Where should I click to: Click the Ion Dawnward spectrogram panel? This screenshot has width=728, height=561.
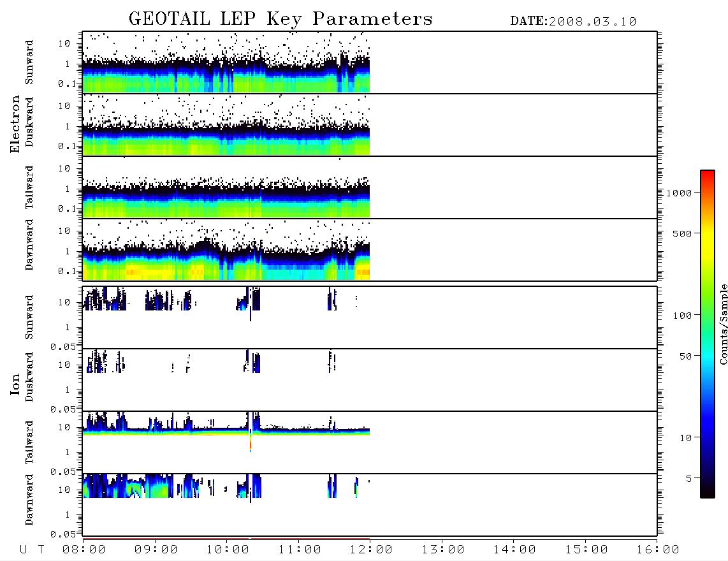click(x=370, y=504)
